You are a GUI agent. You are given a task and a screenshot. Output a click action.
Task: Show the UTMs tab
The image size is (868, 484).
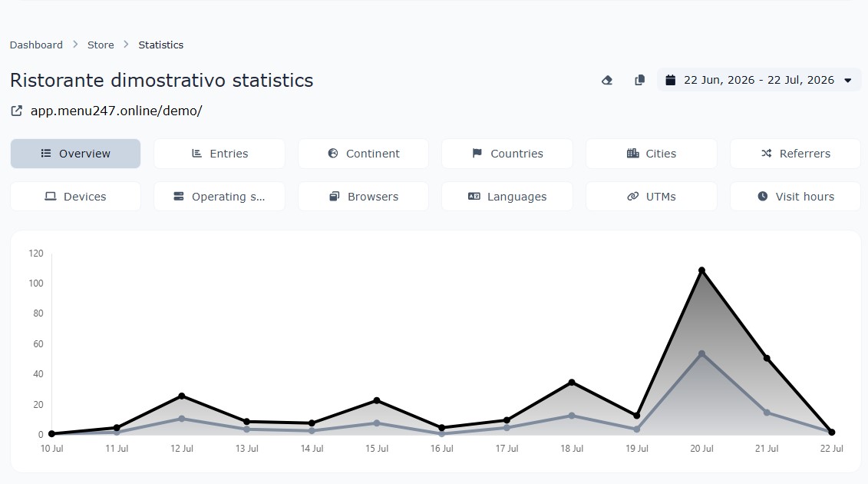pyautogui.click(x=651, y=196)
